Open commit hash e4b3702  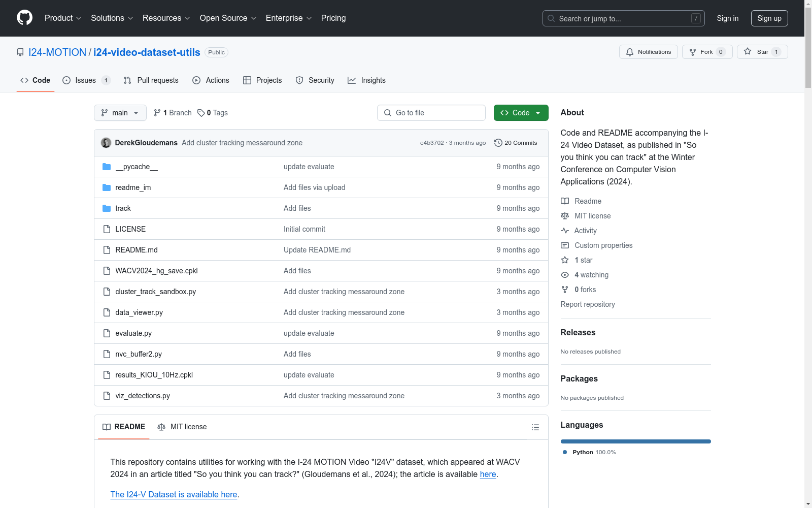[x=432, y=143]
